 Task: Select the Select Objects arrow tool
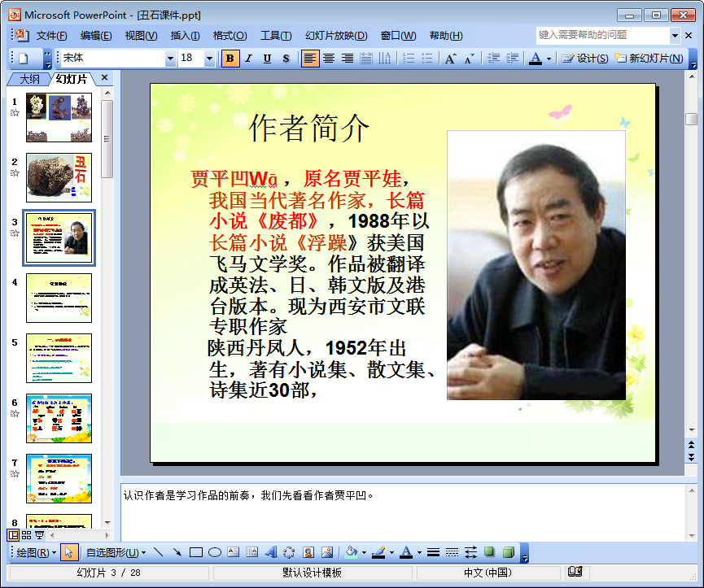68,552
